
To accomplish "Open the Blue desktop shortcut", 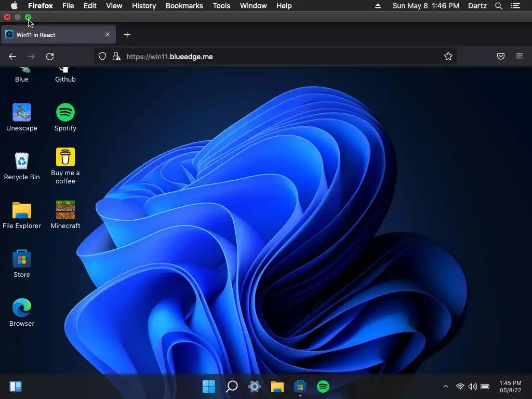I will pos(22,75).
